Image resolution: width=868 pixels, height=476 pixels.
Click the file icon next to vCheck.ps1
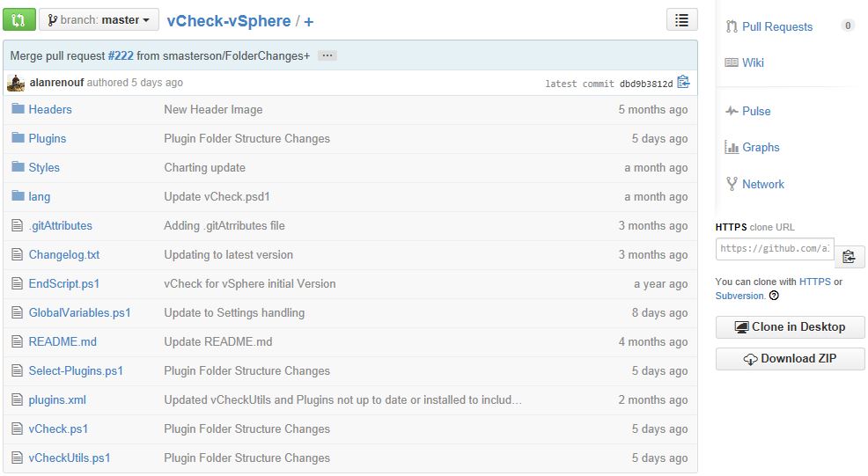pos(18,429)
